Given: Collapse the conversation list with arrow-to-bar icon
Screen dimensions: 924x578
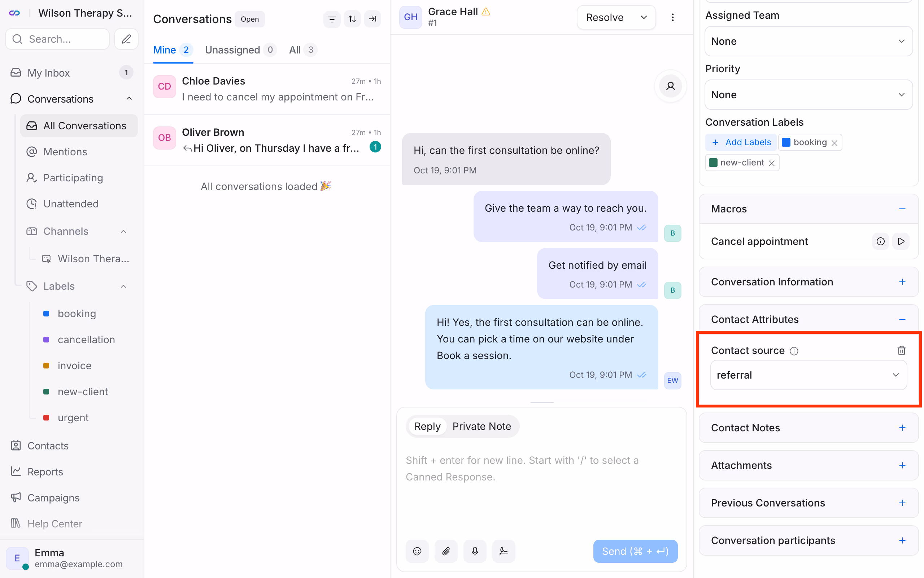Looking at the screenshot, I should pyautogui.click(x=372, y=19).
